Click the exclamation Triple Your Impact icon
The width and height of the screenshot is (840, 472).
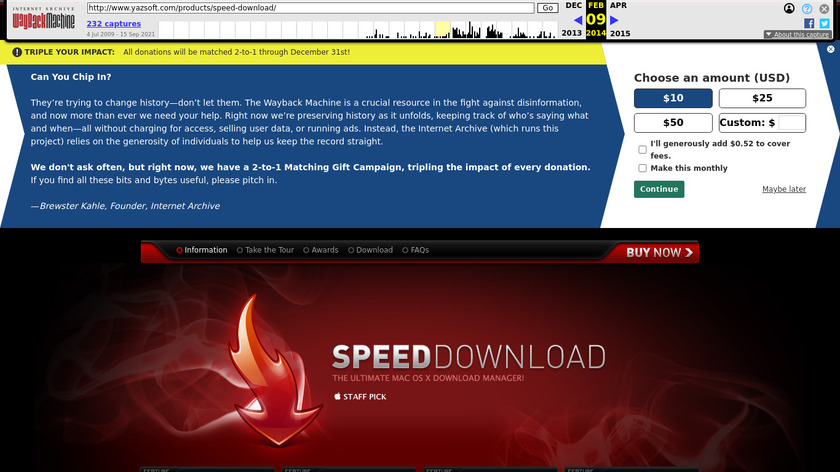17,52
